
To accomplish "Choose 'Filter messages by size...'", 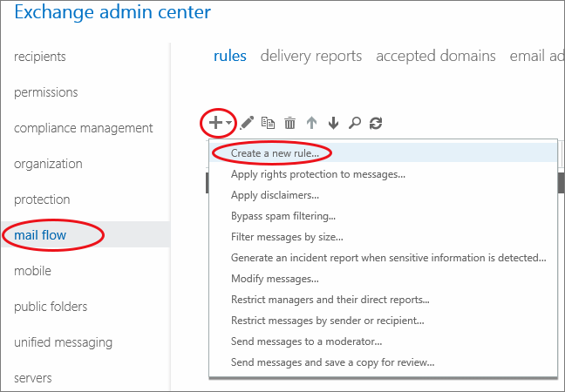I will click(x=287, y=236).
